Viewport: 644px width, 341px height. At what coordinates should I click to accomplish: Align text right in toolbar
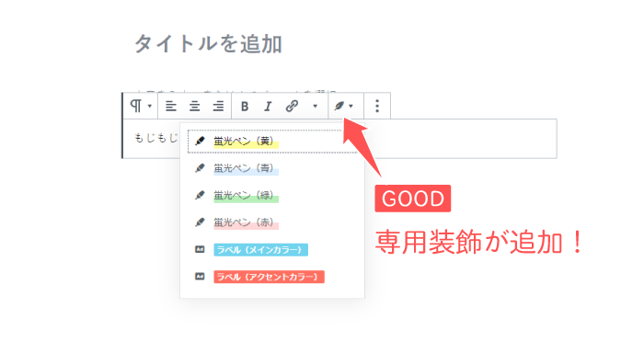click(218, 107)
